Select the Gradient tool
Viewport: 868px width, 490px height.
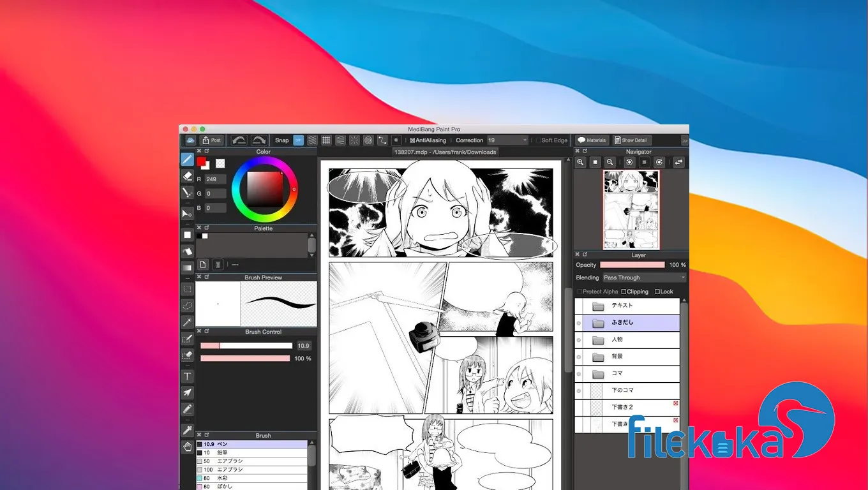point(187,268)
